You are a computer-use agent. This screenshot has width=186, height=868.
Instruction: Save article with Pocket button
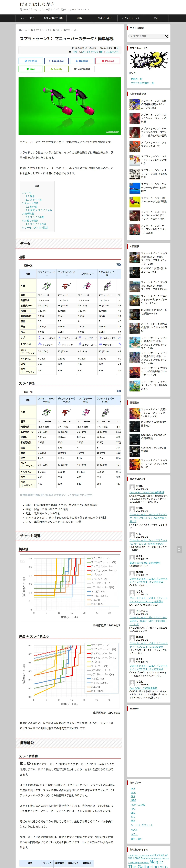point(108,61)
